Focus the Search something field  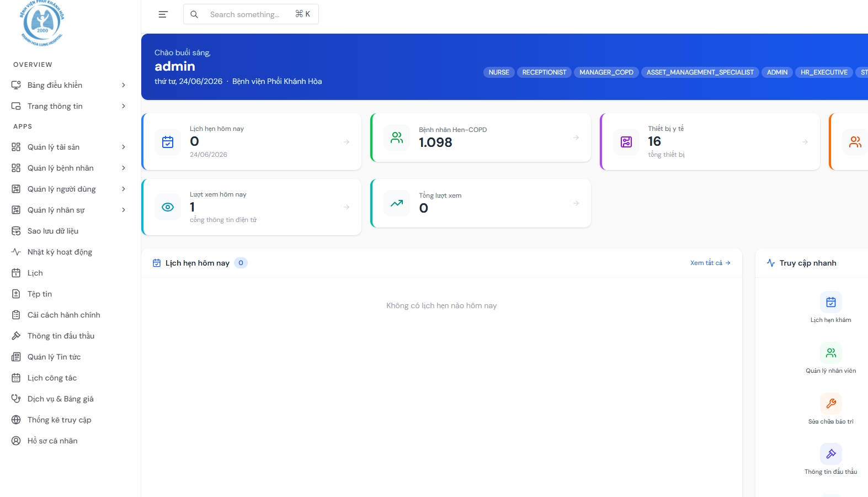(x=251, y=14)
